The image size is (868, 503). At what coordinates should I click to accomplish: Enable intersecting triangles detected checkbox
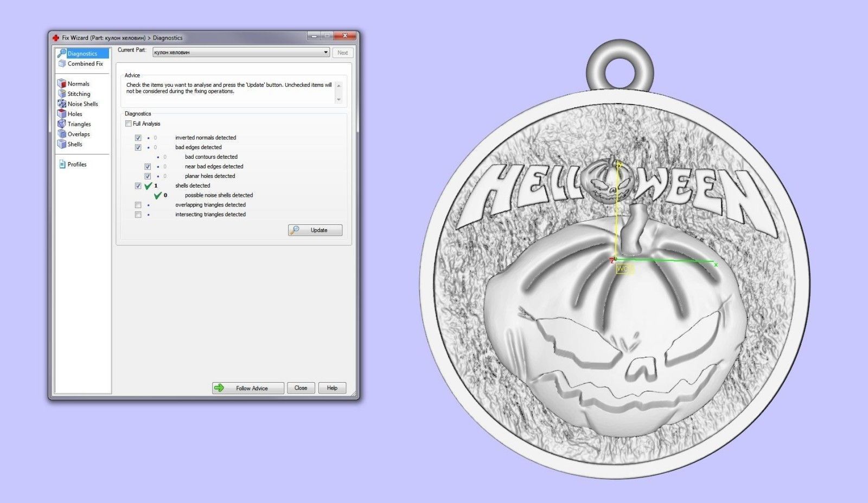pos(138,215)
